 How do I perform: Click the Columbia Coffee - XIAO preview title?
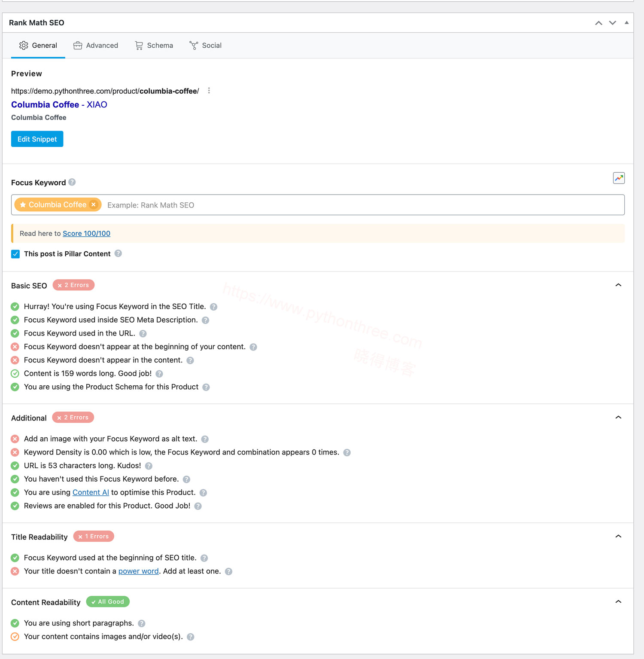[x=59, y=104]
